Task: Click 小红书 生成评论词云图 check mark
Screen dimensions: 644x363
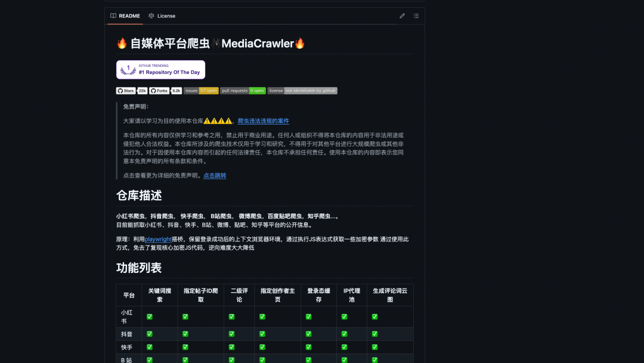Action: pyautogui.click(x=374, y=317)
